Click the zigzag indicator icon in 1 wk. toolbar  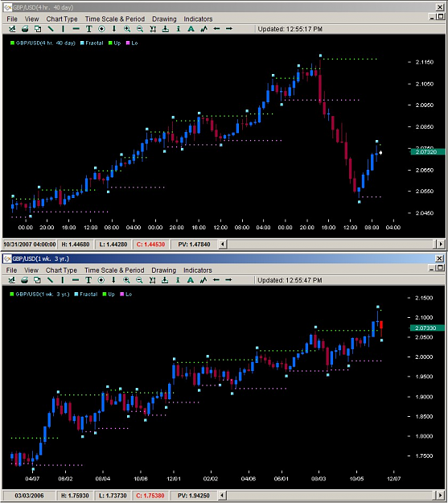coord(203,280)
